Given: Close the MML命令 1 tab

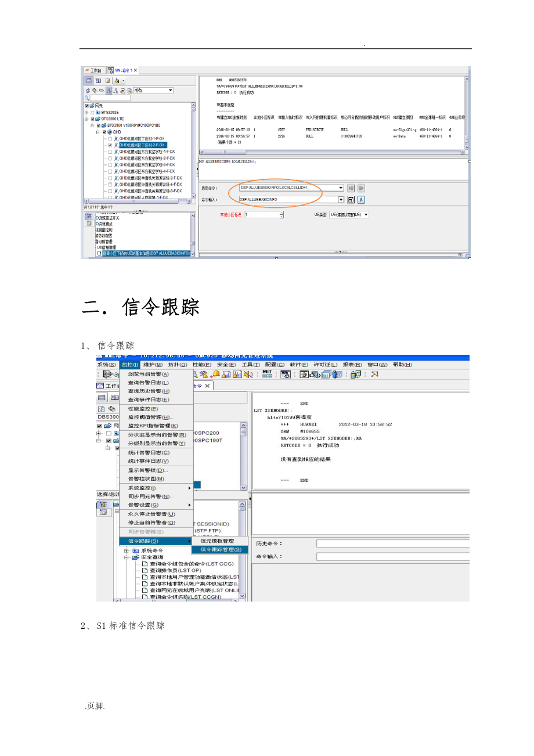Looking at the screenshot, I should click(x=135, y=70).
